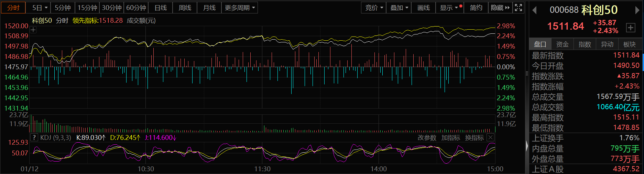Open the 5日 period dropdown

click(x=40, y=8)
